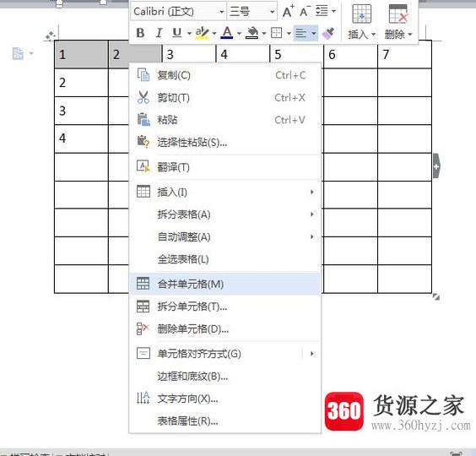This screenshot has width=476, height=456.
Task: Click header cell containing 4
Action: click(x=243, y=54)
